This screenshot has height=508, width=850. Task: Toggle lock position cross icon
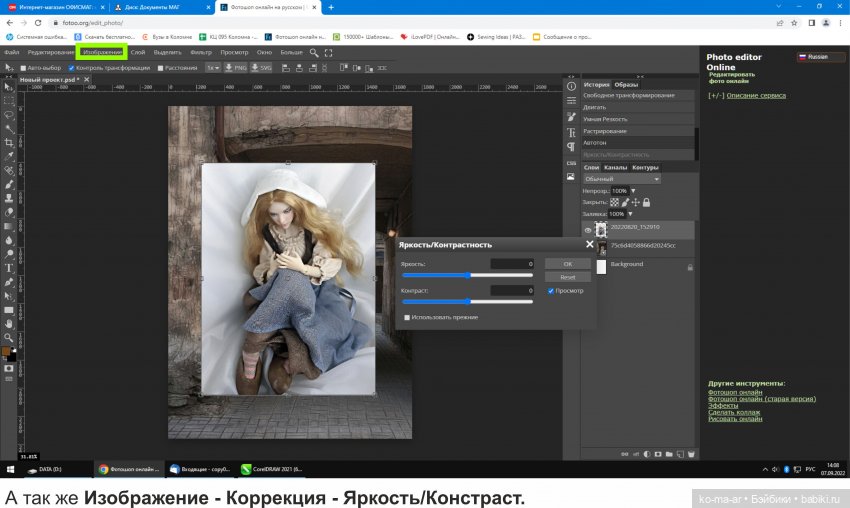click(x=635, y=202)
